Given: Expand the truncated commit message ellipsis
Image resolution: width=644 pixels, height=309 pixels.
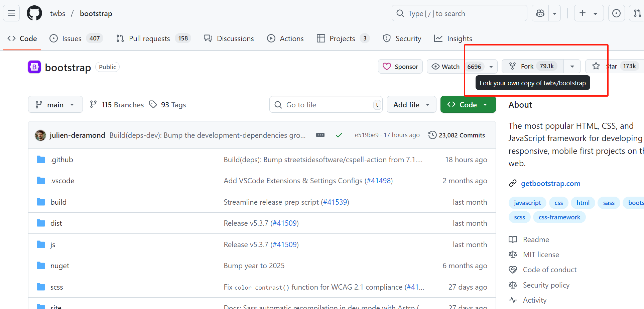Looking at the screenshot, I should pyautogui.click(x=320, y=135).
